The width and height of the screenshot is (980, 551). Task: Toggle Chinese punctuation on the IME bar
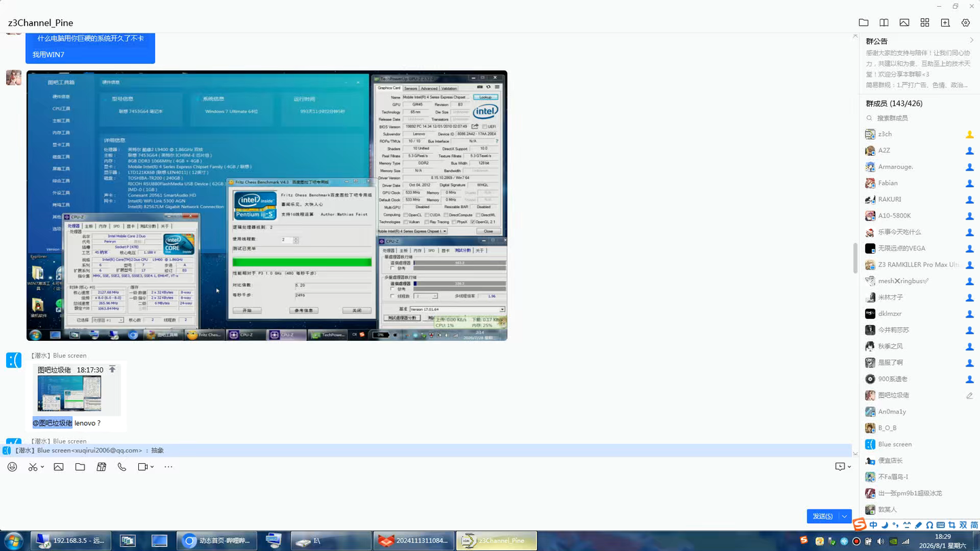click(x=896, y=525)
